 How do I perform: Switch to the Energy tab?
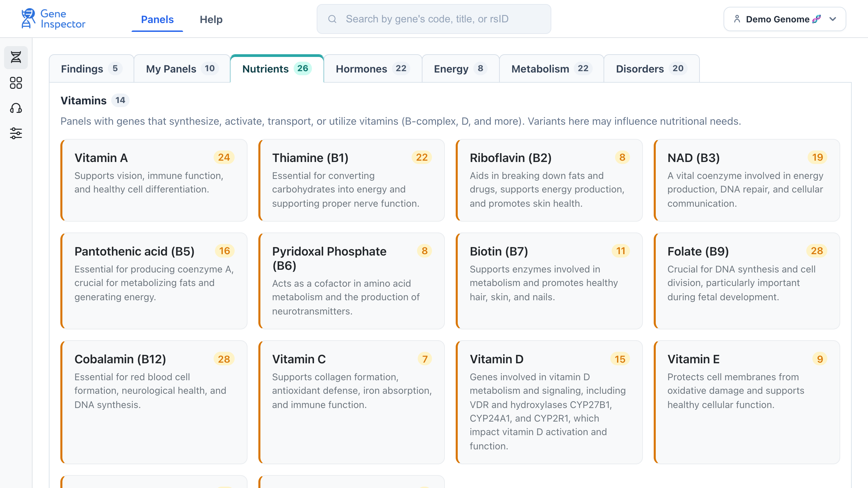click(461, 69)
